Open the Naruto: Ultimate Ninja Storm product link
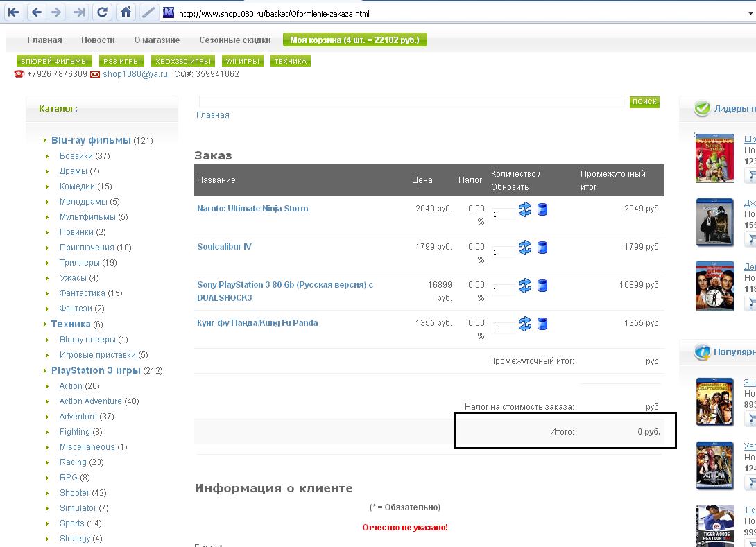756x547 pixels. click(252, 208)
